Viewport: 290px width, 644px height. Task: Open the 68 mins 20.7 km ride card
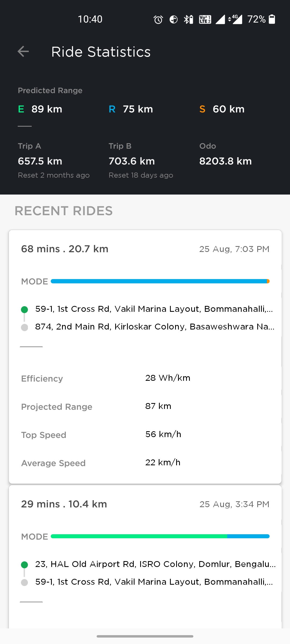pyautogui.click(x=145, y=357)
